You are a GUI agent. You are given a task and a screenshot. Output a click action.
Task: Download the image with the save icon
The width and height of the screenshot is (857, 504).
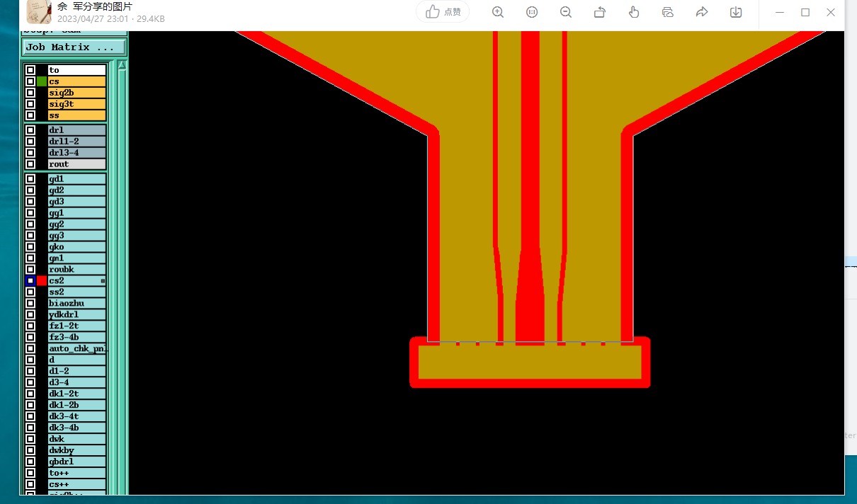[x=736, y=12]
